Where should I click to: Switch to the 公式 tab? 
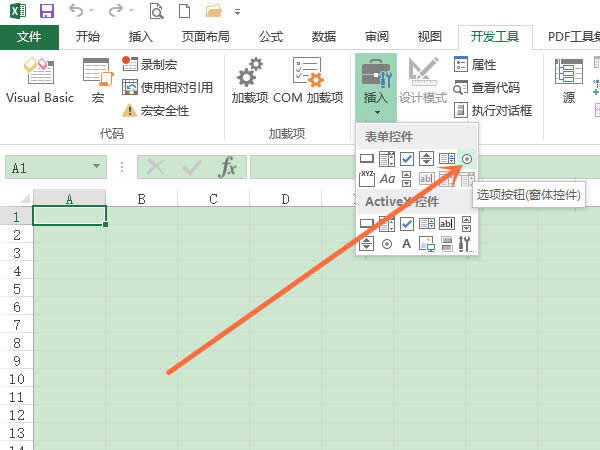point(271,37)
